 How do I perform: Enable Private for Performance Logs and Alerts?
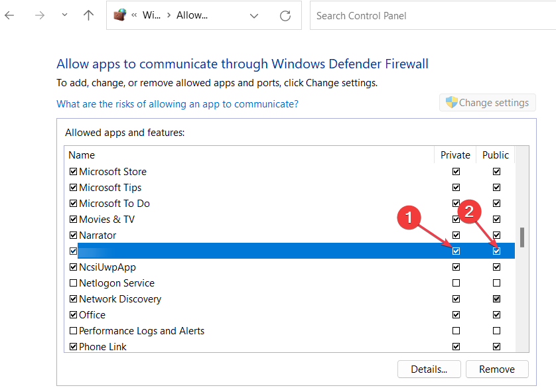(456, 331)
